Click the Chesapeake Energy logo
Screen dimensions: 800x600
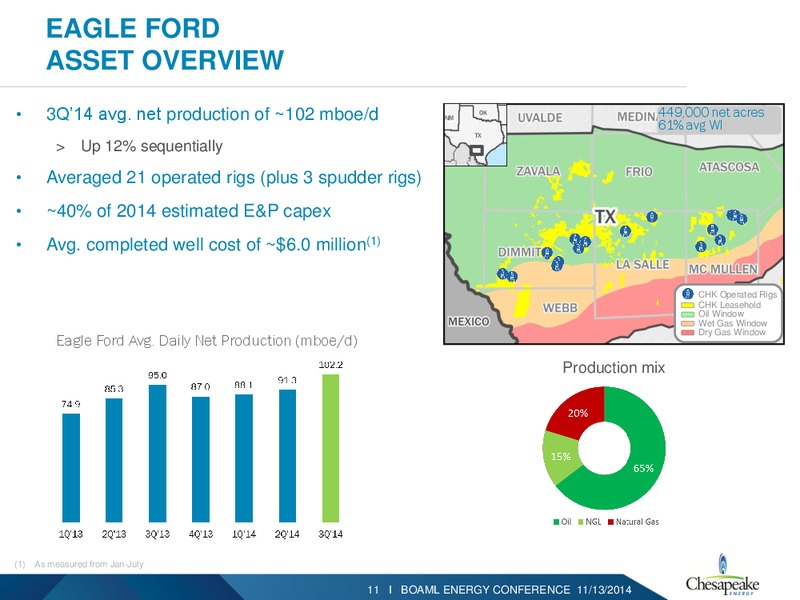(722, 576)
